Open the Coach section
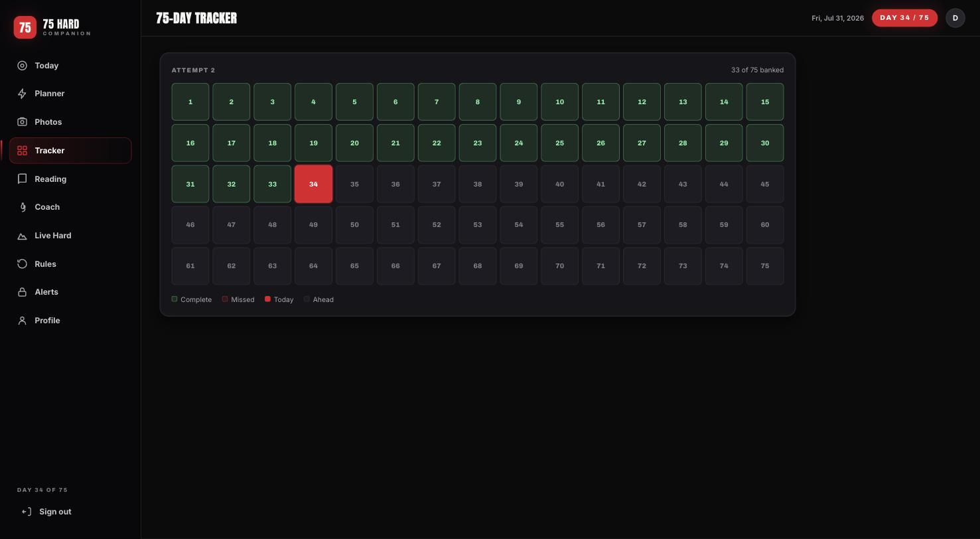980x539 pixels. [70, 207]
